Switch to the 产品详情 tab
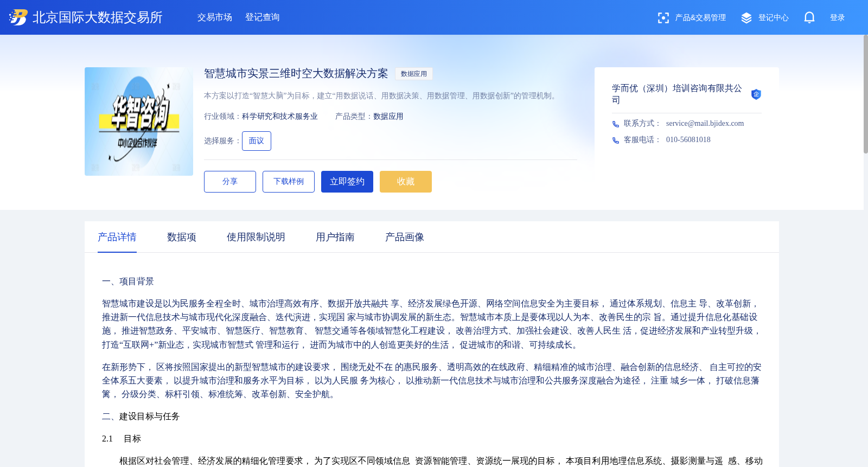The width and height of the screenshot is (868, 467). point(117,237)
